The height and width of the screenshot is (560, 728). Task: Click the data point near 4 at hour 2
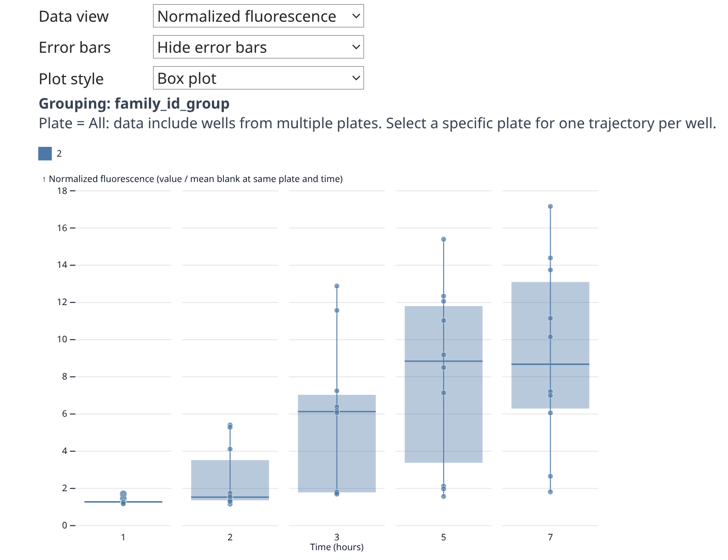pyautogui.click(x=230, y=449)
